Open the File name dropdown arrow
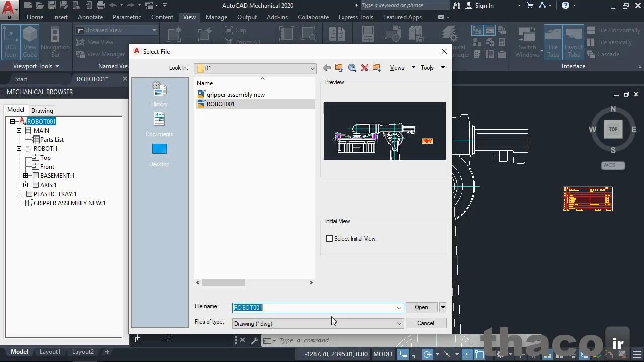This screenshot has width=644, height=362. coord(399,308)
